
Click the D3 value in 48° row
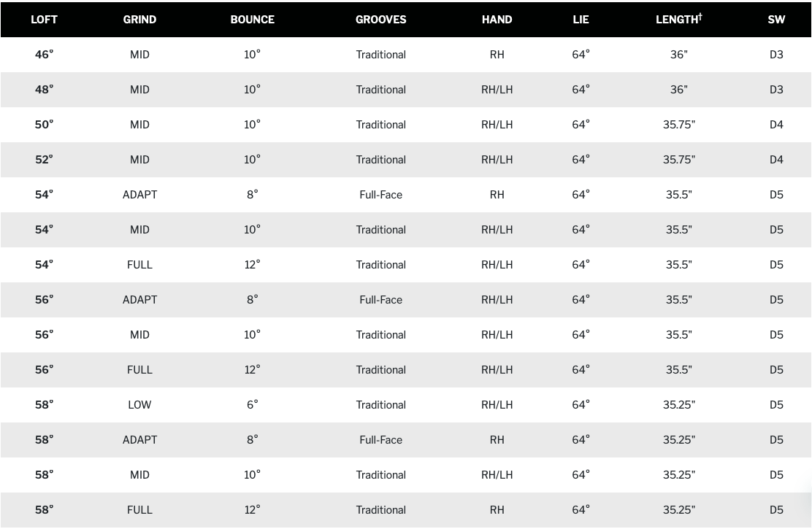776,90
